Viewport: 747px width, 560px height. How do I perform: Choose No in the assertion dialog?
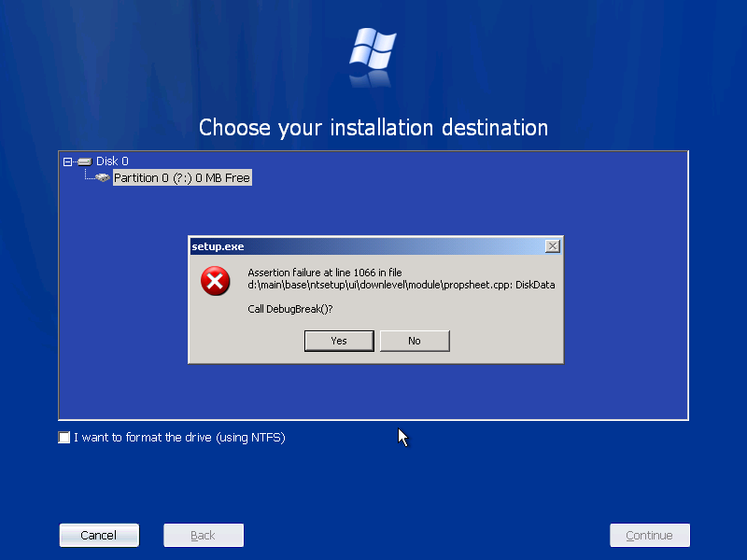(x=415, y=341)
